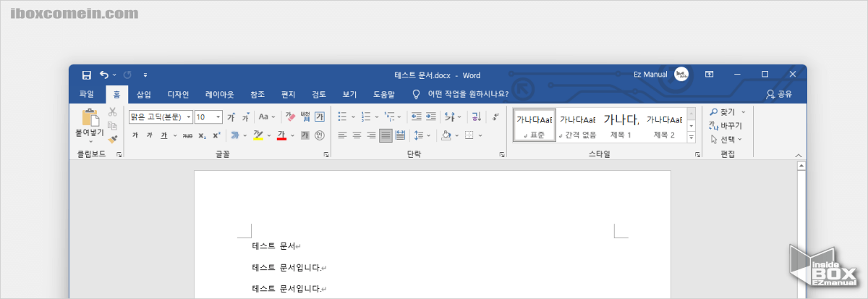Open the Paragraph dialog launcher
This screenshot has height=299, width=868.
502,155
